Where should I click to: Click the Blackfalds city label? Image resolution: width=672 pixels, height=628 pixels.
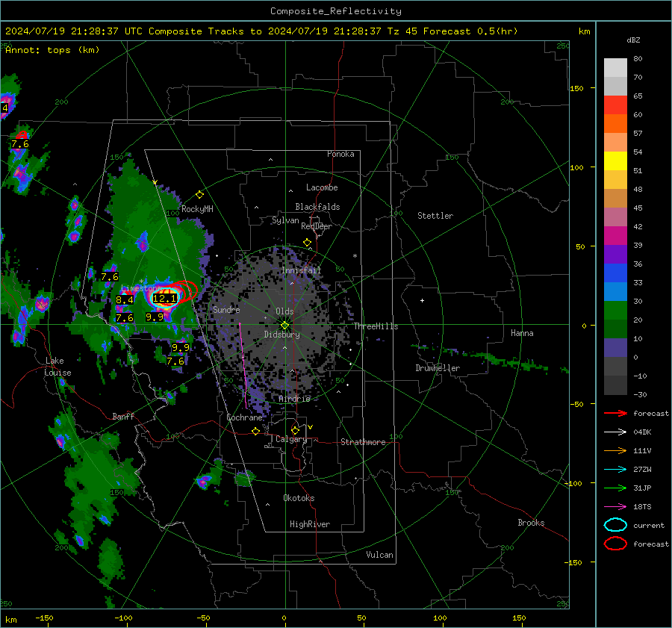(317, 207)
